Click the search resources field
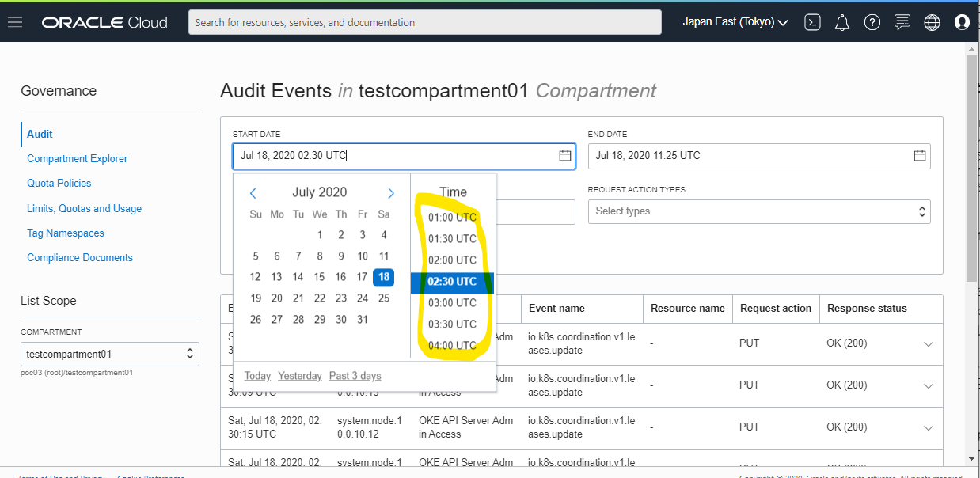The width and height of the screenshot is (980, 478). [425, 22]
